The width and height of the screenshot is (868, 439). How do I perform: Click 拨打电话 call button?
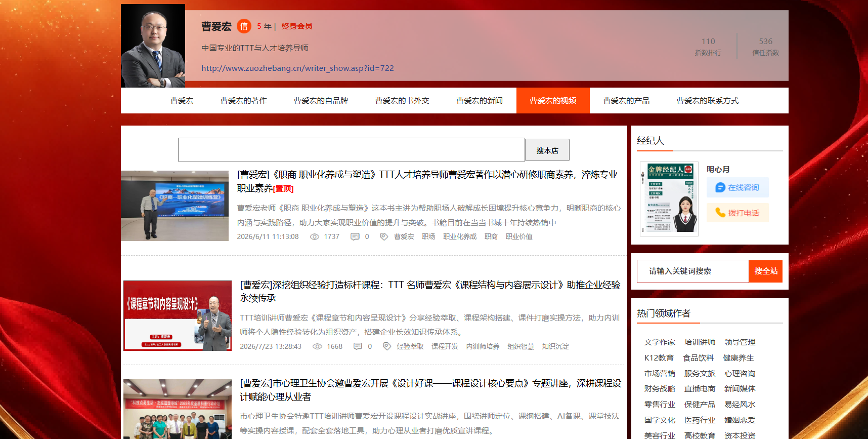pos(737,213)
